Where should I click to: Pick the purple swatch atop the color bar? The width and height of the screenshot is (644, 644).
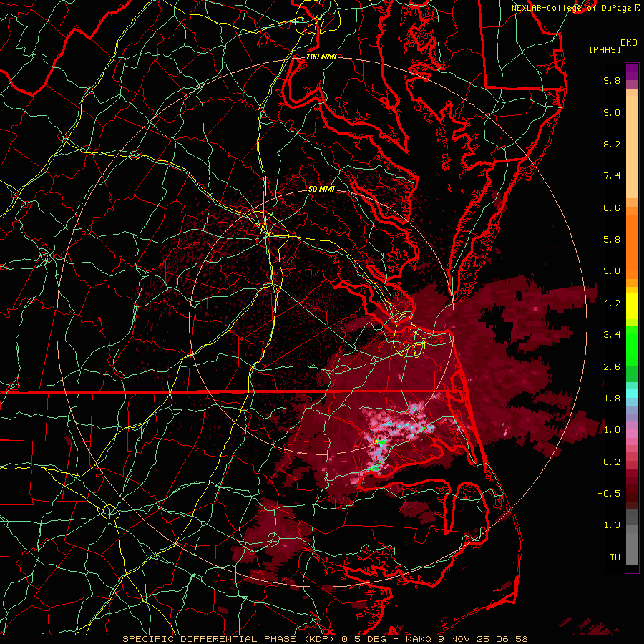pyautogui.click(x=632, y=72)
